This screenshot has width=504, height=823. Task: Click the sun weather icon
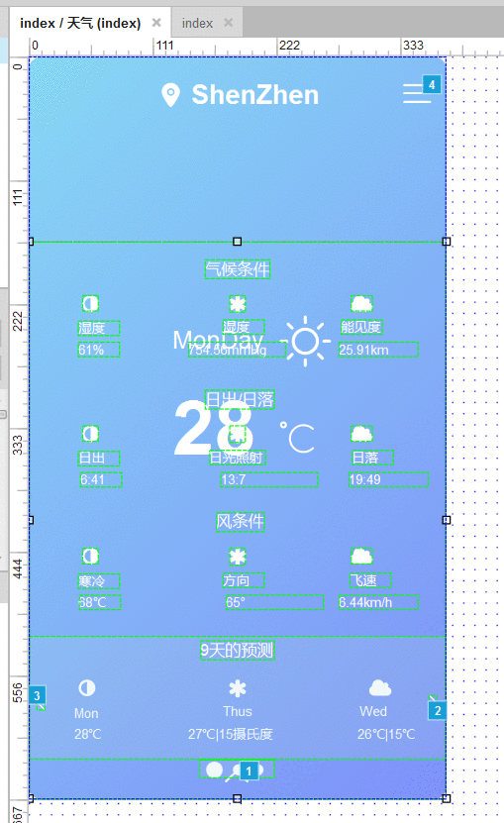(306, 341)
